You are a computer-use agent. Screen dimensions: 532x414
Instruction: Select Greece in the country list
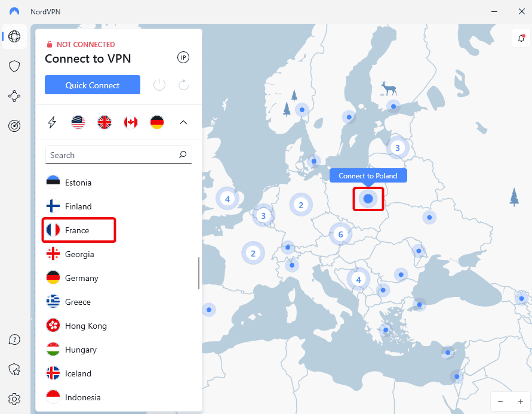pyautogui.click(x=118, y=302)
